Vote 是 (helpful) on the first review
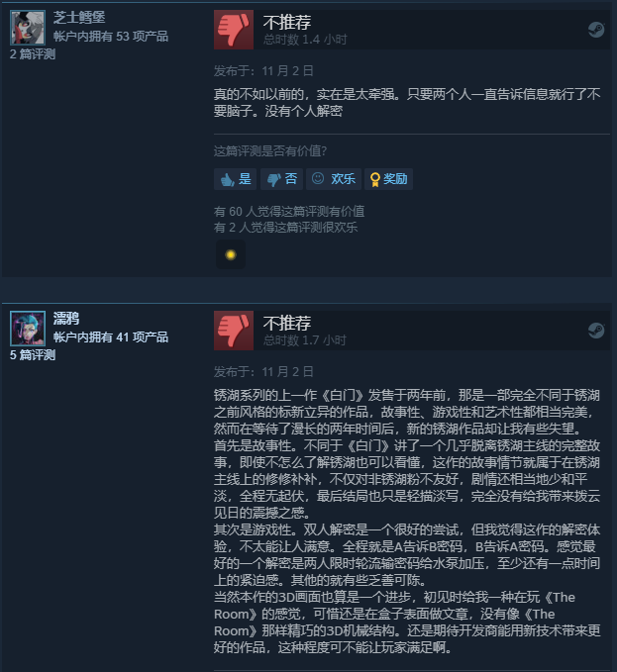This screenshot has width=617, height=672. (x=235, y=179)
